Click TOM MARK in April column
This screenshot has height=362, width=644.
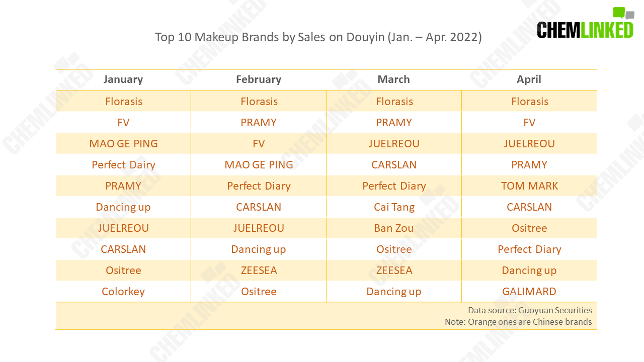point(530,186)
